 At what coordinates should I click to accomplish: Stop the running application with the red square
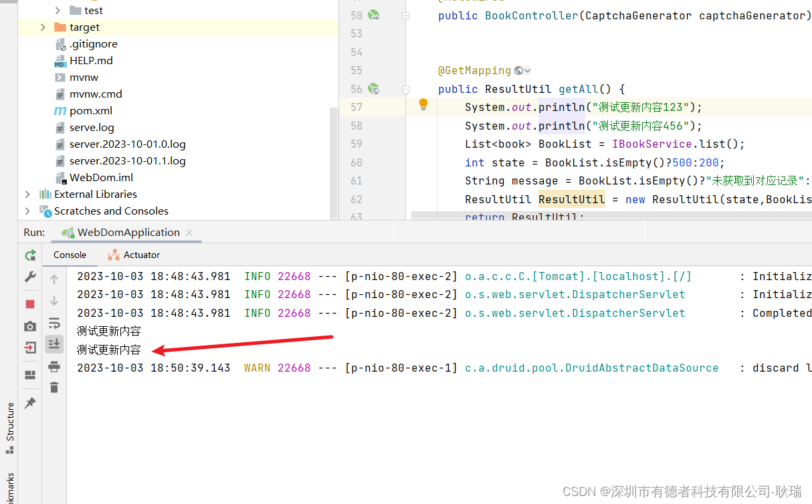(x=30, y=304)
